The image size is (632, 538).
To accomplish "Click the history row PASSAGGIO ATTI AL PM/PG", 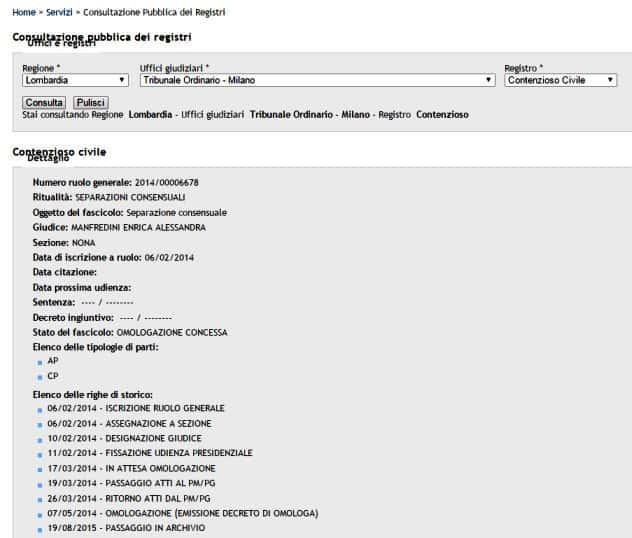I will pyautogui.click(x=131, y=483).
